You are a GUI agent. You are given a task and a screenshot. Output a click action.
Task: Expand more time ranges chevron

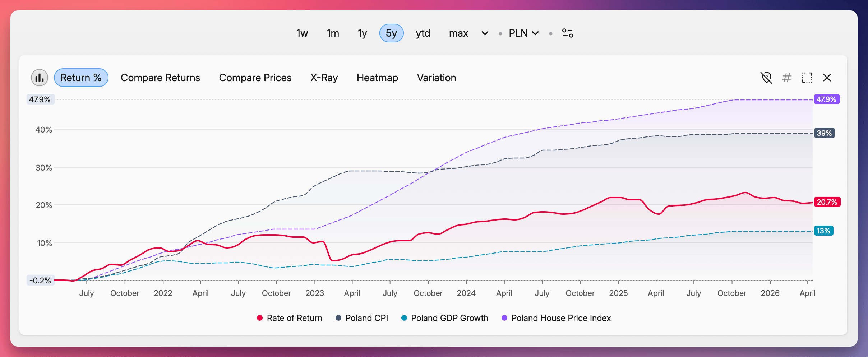[485, 33]
